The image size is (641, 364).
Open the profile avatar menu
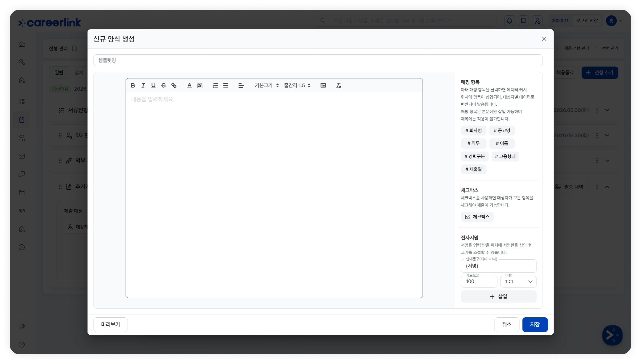[614, 21]
